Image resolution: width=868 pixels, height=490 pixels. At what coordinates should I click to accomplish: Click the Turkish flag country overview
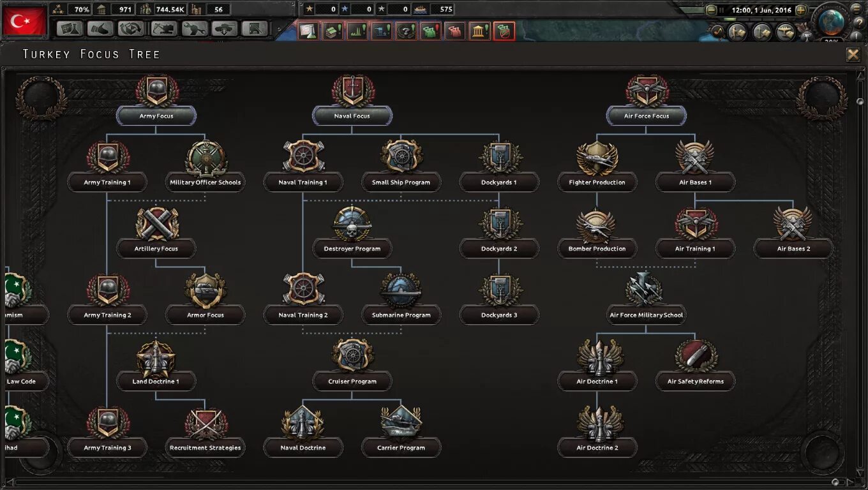(x=25, y=21)
